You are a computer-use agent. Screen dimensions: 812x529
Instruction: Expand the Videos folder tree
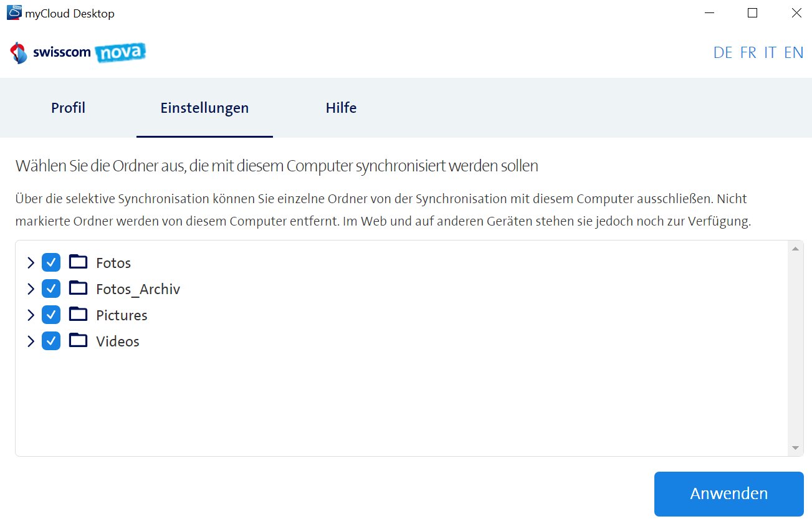pos(29,341)
